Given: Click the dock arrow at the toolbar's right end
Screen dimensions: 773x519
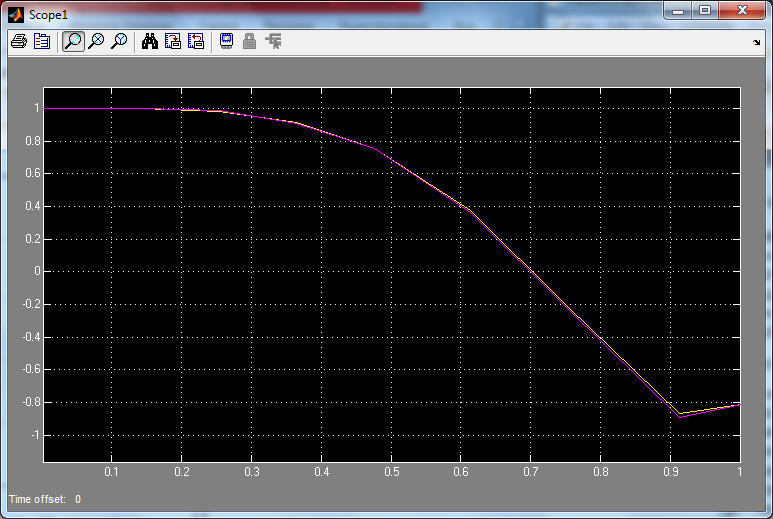Looking at the screenshot, I should (x=757, y=42).
